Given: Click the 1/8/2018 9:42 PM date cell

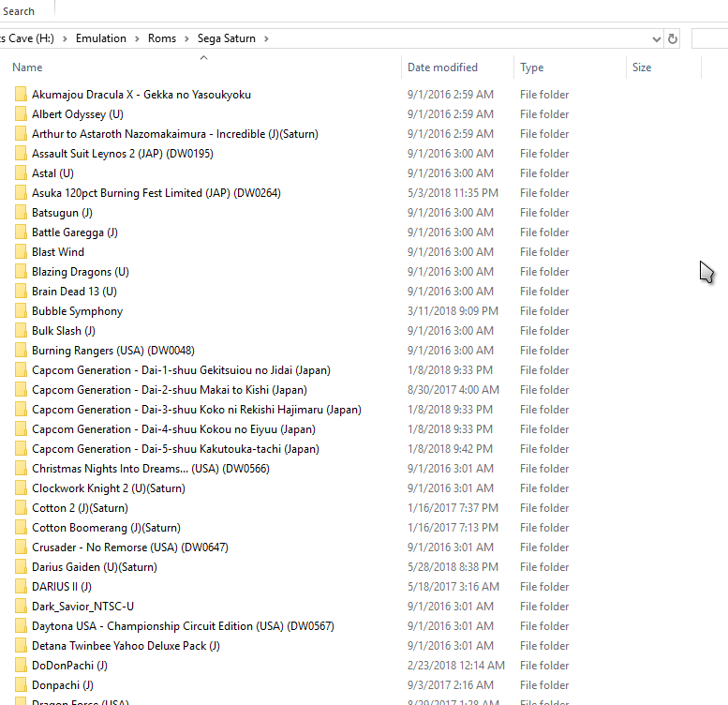Looking at the screenshot, I should point(450,449).
